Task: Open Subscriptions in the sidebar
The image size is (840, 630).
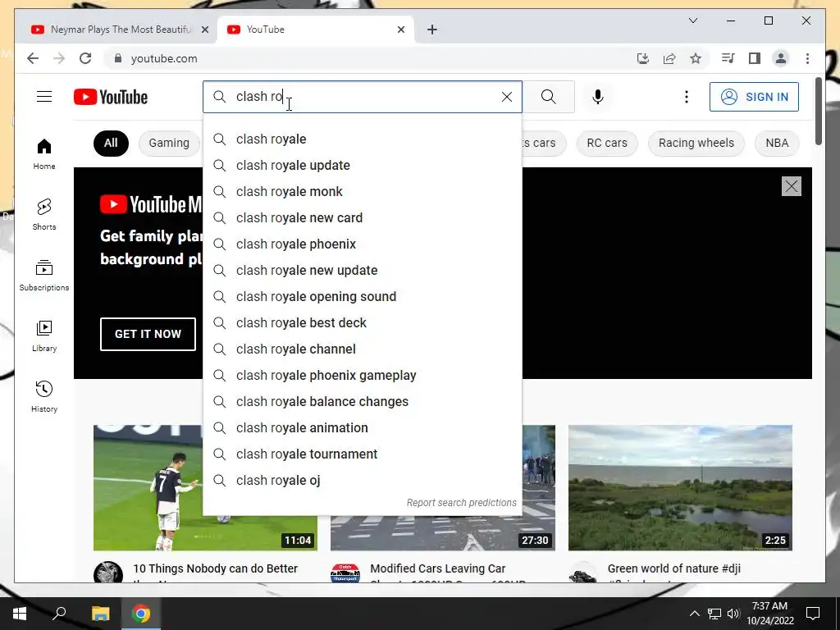Action: (44, 276)
